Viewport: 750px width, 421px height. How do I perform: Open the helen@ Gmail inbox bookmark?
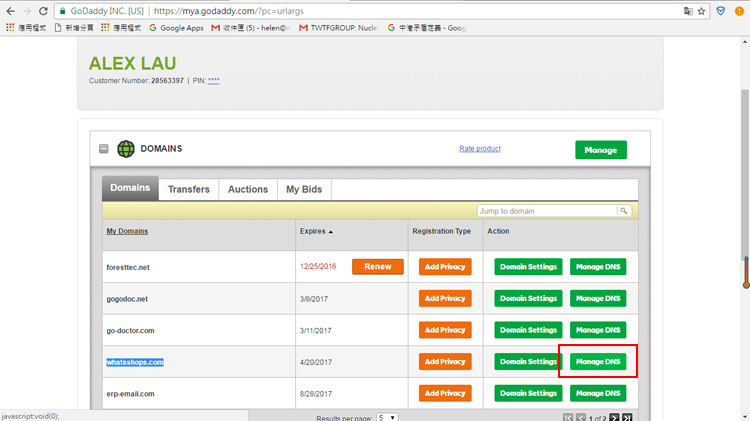pyautogui.click(x=251, y=28)
